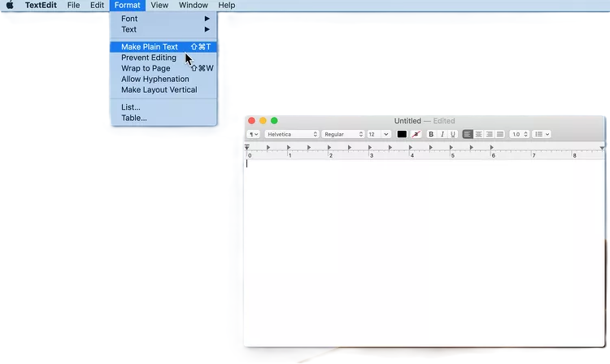Open the Window menu

click(194, 5)
